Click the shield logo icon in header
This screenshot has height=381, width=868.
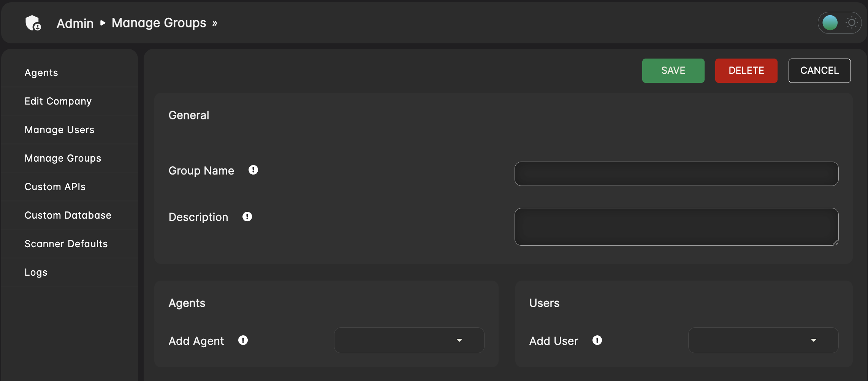[x=33, y=23]
